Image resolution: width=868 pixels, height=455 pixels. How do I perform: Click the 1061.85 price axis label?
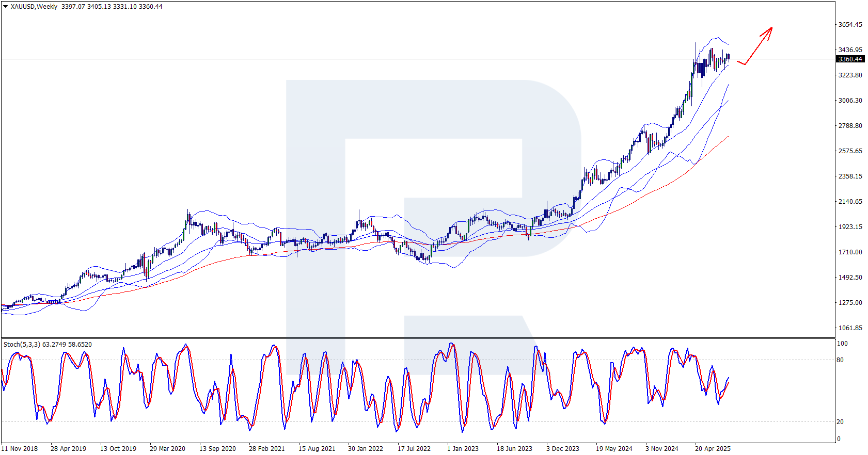point(850,328)
